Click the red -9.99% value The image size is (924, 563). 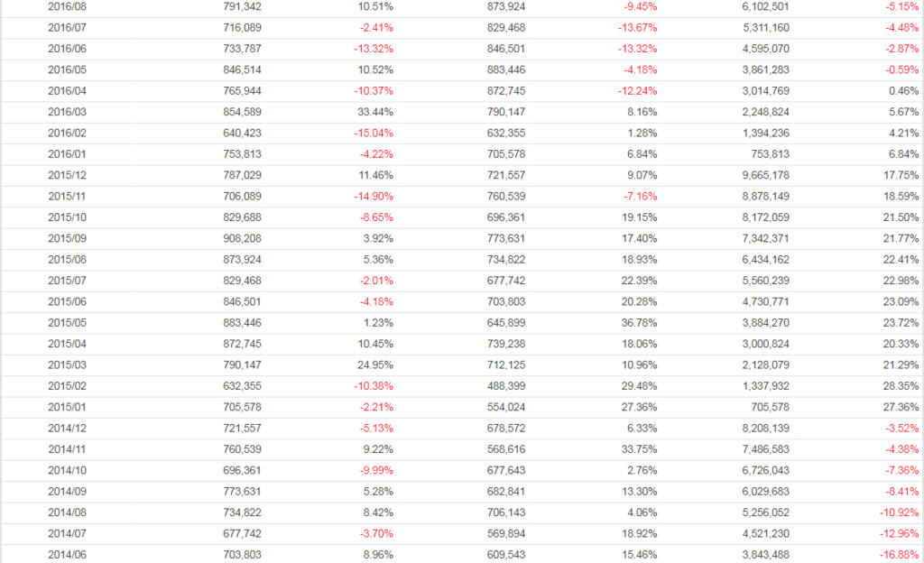tap(374, 470)
